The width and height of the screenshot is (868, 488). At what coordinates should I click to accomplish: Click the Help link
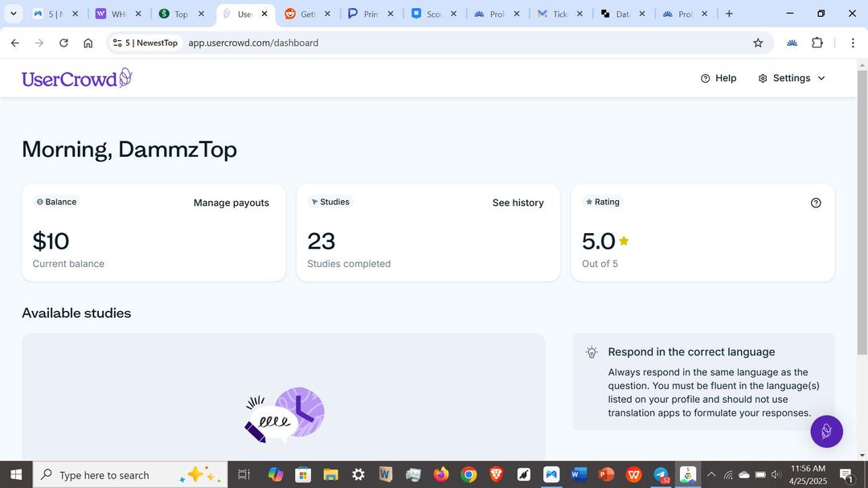(x=719, y=78)
